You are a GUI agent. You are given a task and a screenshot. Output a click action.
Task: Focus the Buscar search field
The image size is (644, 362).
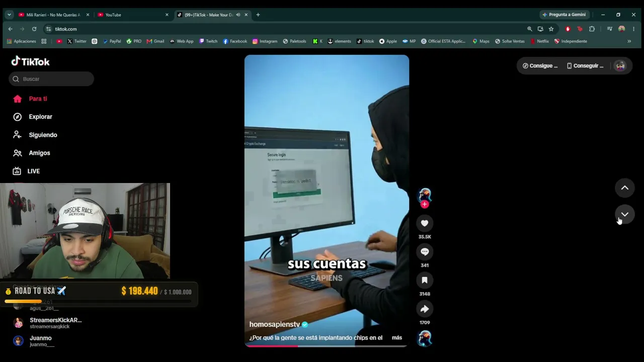(x=51, y=79)
